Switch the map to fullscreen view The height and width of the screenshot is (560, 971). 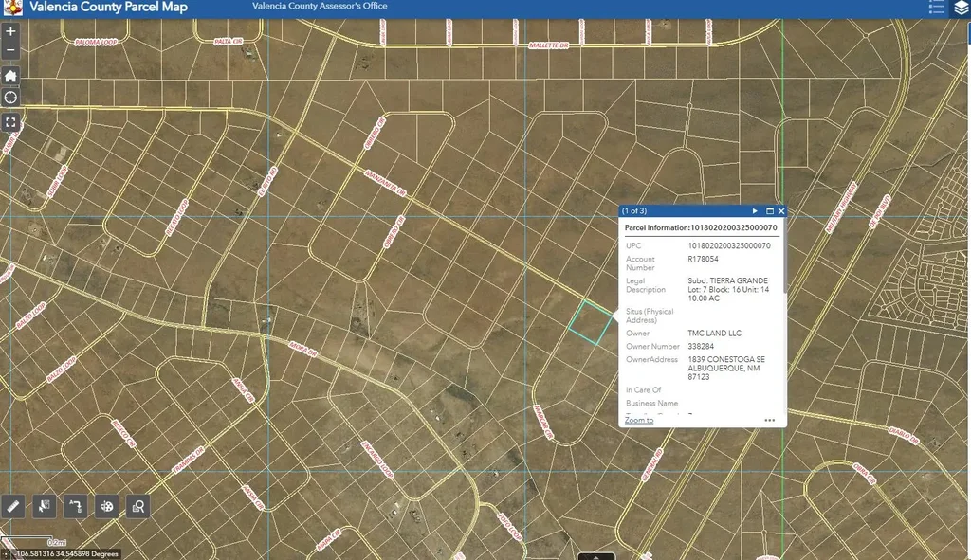(10, 122)
